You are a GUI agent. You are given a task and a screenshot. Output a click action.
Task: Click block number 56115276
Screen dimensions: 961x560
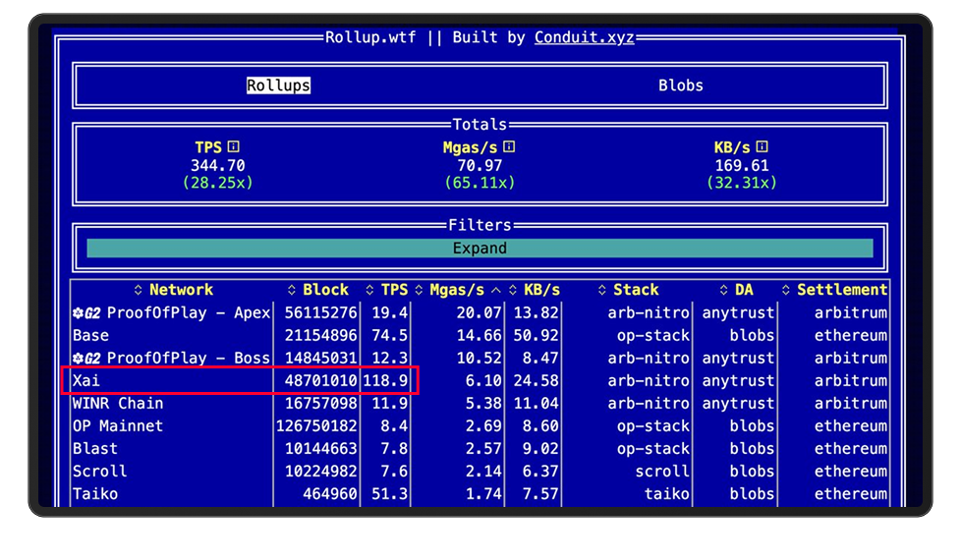pos(320,313)
